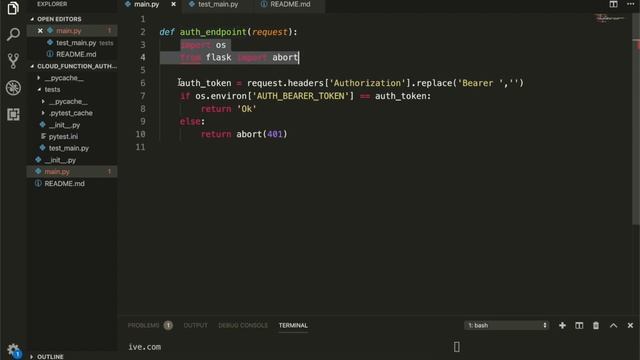640x360 pixels.
Task: Click the 'Authorization' header string
Action: pos(367,83)
